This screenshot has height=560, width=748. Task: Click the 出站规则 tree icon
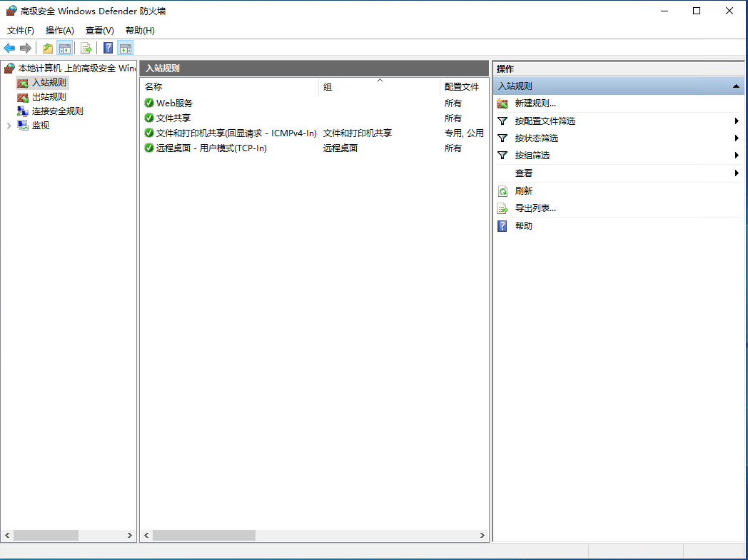pos(23,97)
